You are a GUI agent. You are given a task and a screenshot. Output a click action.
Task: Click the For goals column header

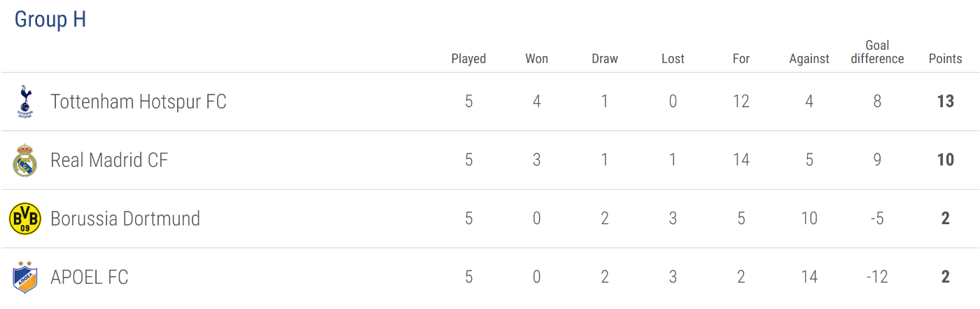tap(741, 59)
